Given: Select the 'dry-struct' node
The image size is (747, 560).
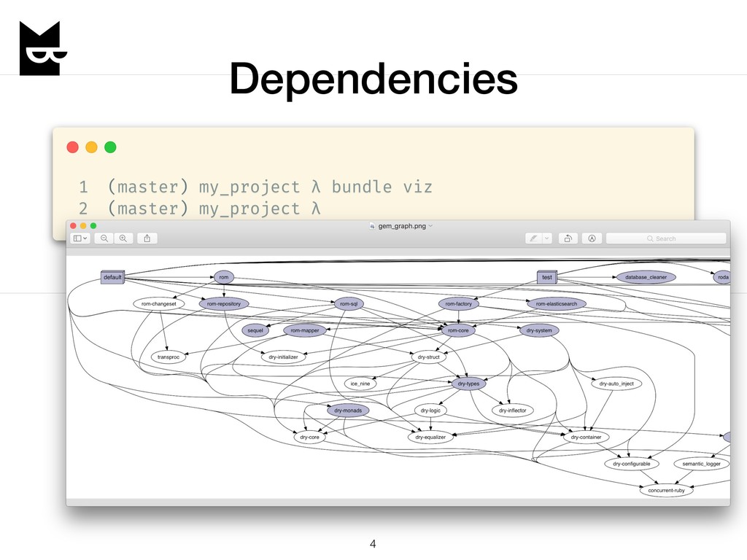Looking at the screenshot, I should 428,357.
